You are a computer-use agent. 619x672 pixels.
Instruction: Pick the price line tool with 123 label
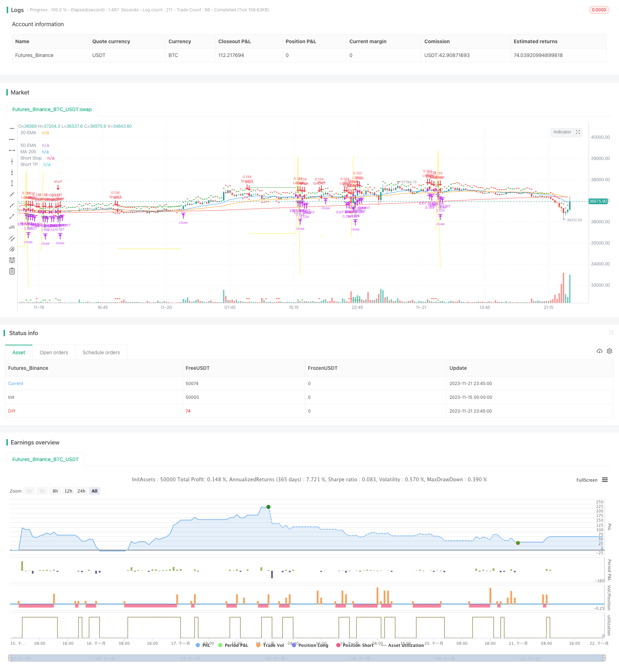click(x=12, y=227)
